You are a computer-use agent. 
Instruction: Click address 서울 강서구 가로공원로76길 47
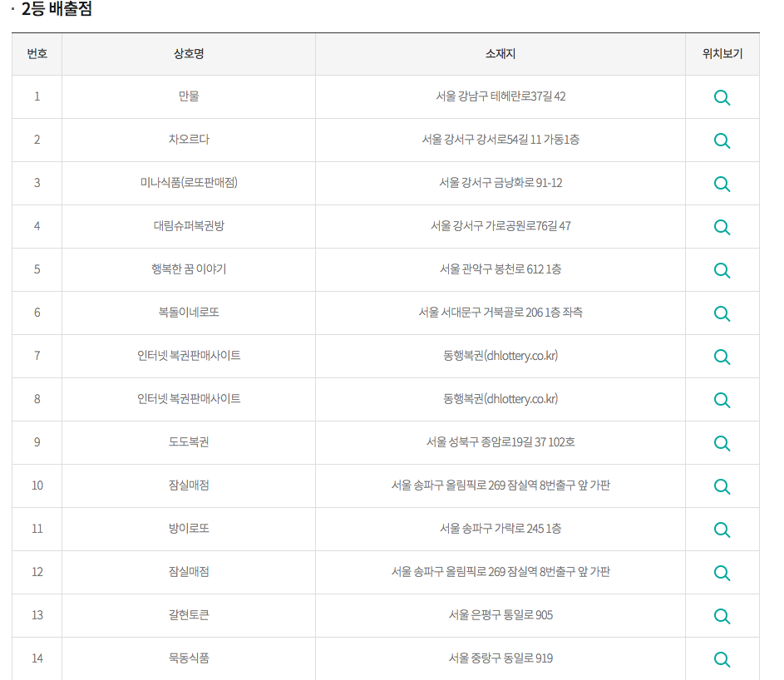500,225
